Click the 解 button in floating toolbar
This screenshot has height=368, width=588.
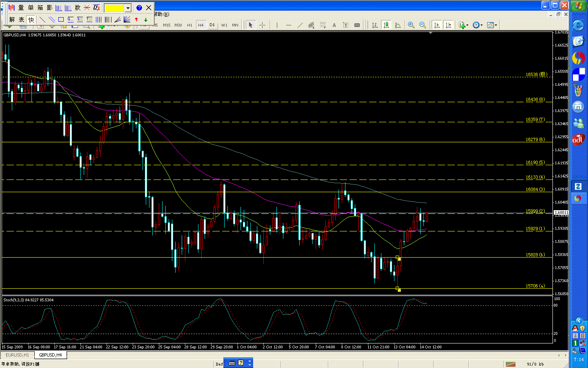click(x=12, y=19)
